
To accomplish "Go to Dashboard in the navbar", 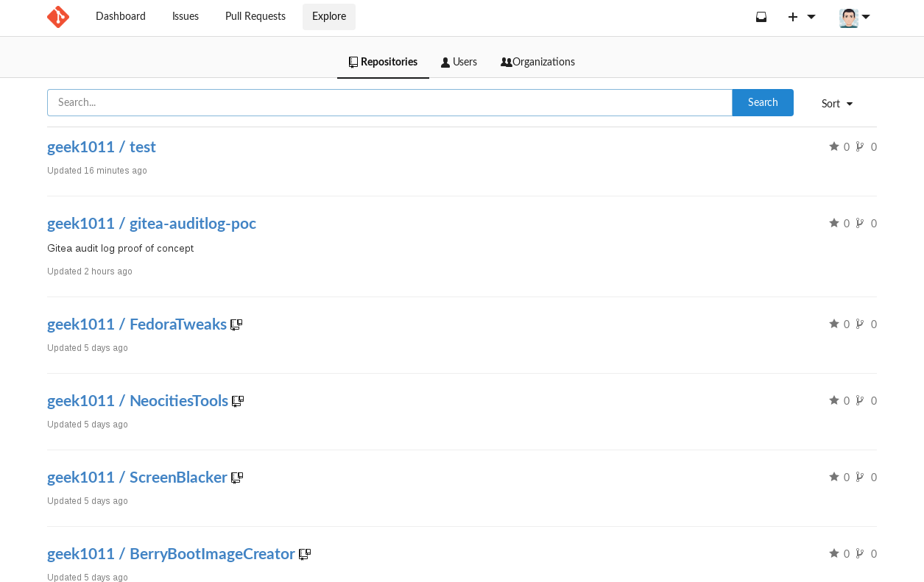I will [x=121, y=16].
